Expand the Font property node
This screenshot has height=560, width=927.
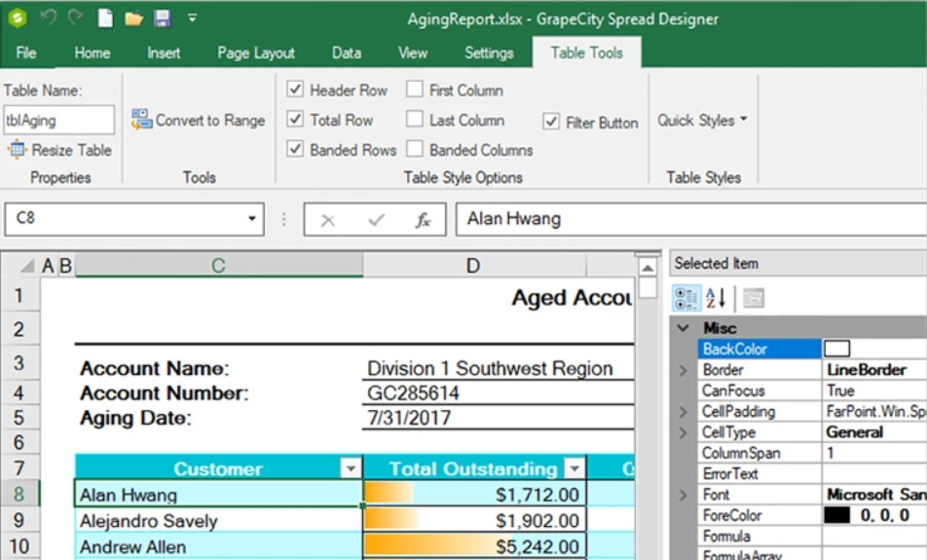tap(684, 495)
